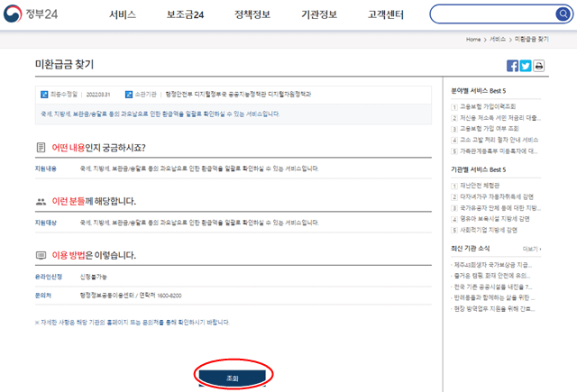Open 재난안전 체험관 link
This screenshot has height=392, width=577.
point(480,186)
